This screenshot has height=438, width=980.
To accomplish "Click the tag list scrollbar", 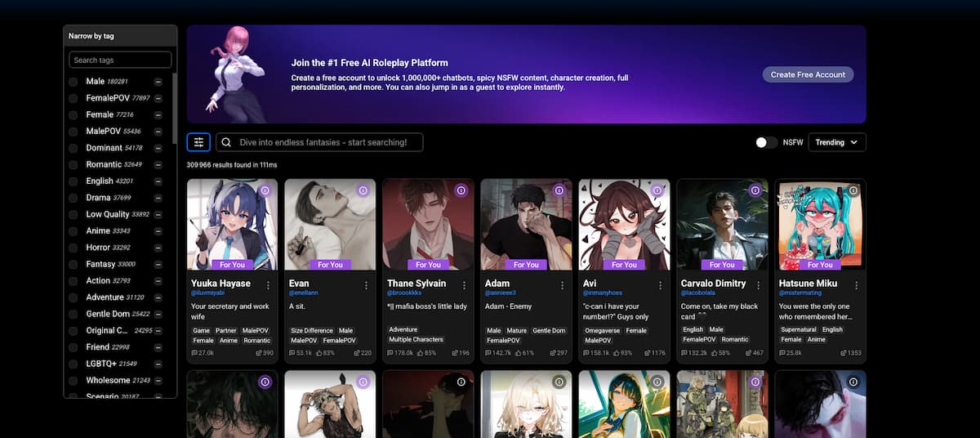I will (174, 106).
